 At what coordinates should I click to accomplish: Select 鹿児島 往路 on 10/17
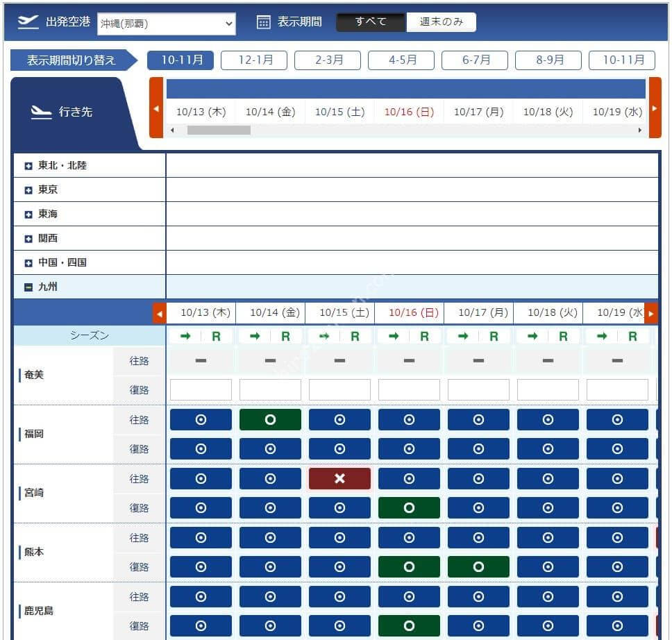point(479,597)
